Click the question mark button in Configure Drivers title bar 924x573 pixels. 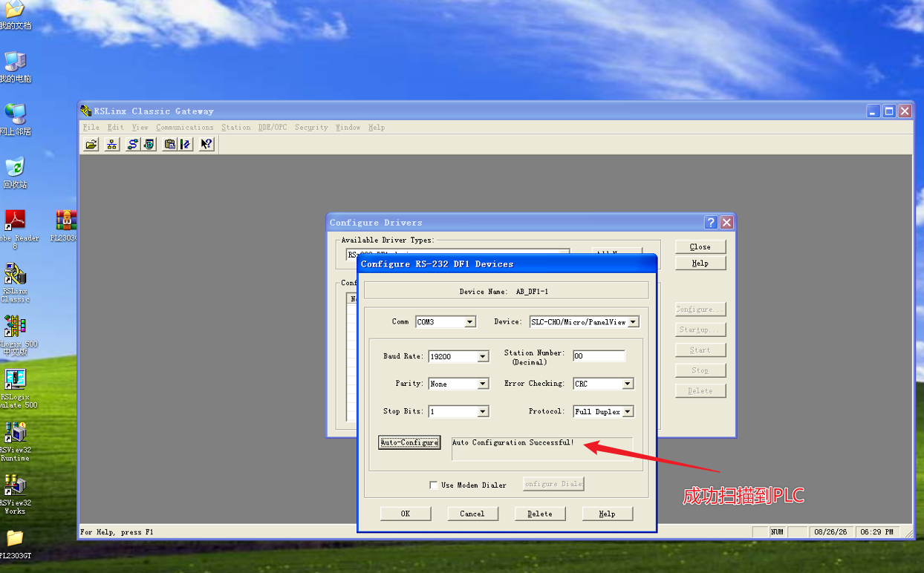pos(711,223)
